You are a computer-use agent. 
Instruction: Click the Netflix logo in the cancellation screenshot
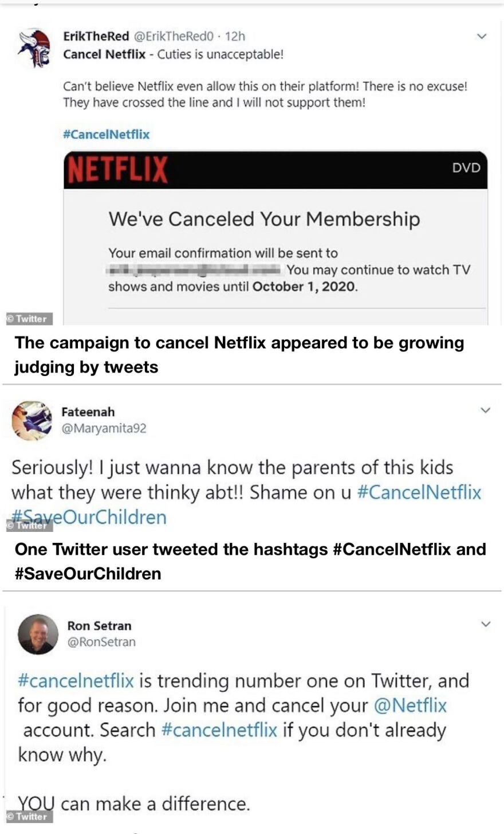pyautogui.click(x=117, y=169)
